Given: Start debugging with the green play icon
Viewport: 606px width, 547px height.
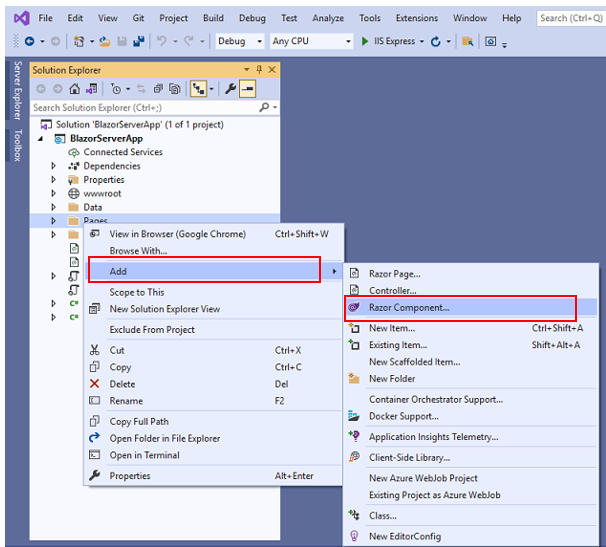Looking at the screenshot, I should click(x=364, y=41).
